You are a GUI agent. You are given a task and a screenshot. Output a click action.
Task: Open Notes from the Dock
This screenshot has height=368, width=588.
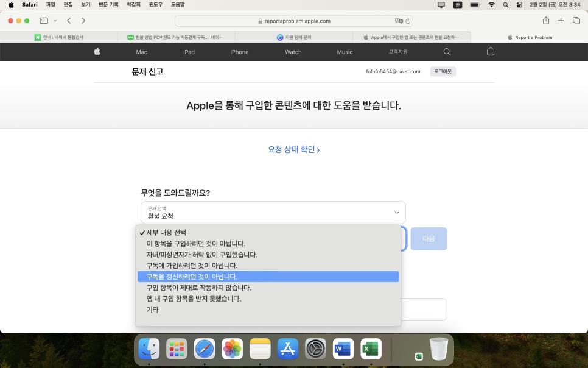pos(260,349)
